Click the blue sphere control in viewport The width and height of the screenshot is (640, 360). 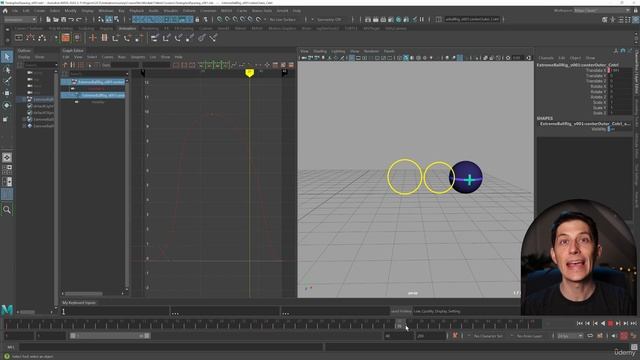click(x=466, y=177)
